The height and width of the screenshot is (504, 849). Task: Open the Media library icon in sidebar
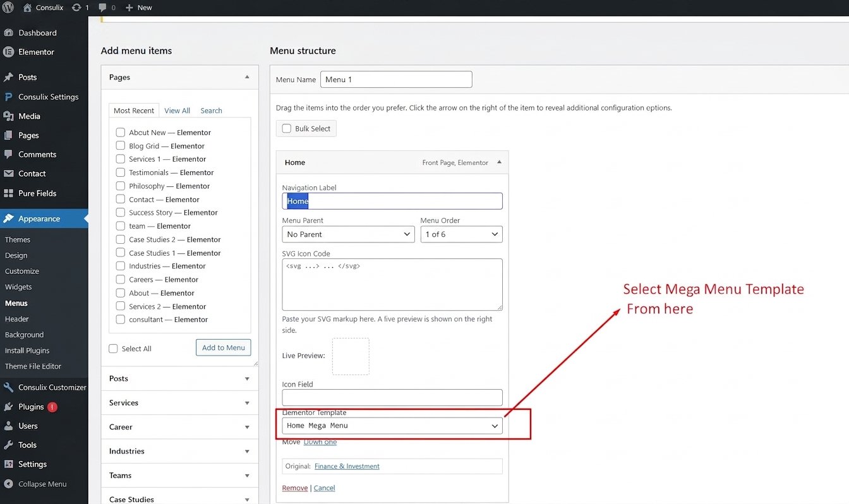8,116
